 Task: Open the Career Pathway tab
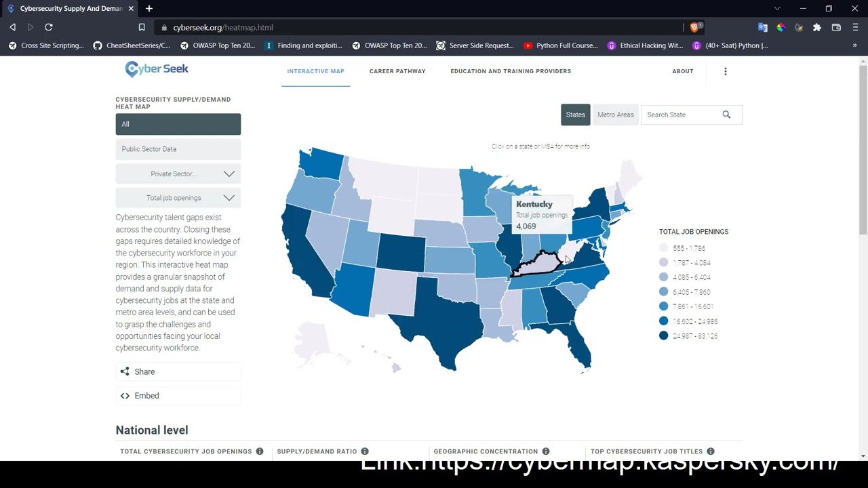397,71
